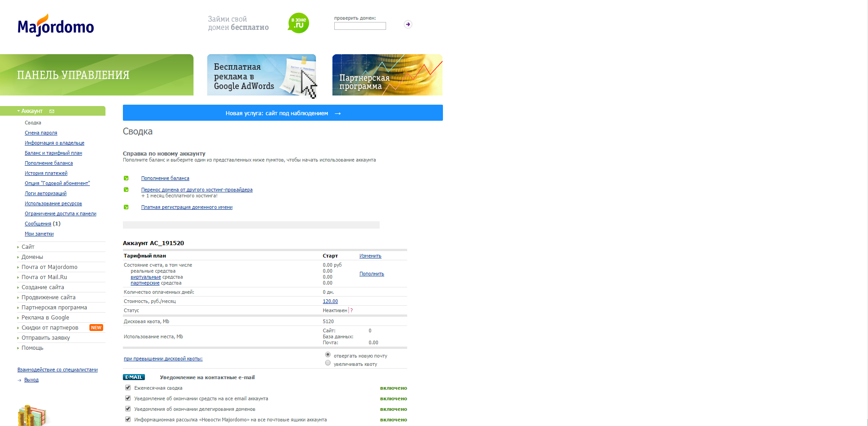Expand the Сайт menu section
Viewport: 868px width, 426px height.
pyautogui.click(x=28, y=247)
